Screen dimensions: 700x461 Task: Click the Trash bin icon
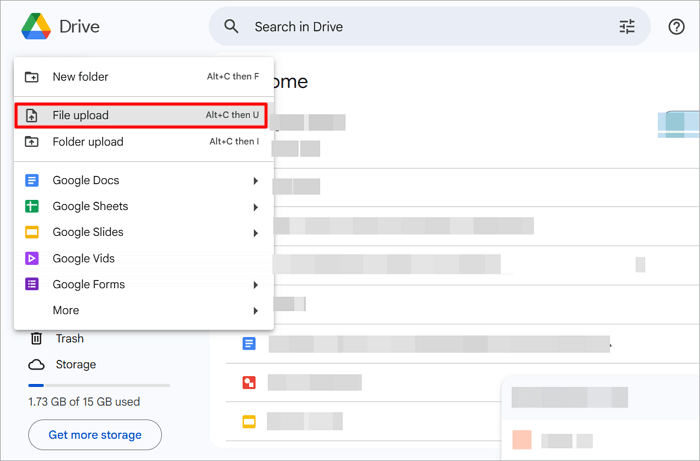pyautogui.click(x=36, y=338)
